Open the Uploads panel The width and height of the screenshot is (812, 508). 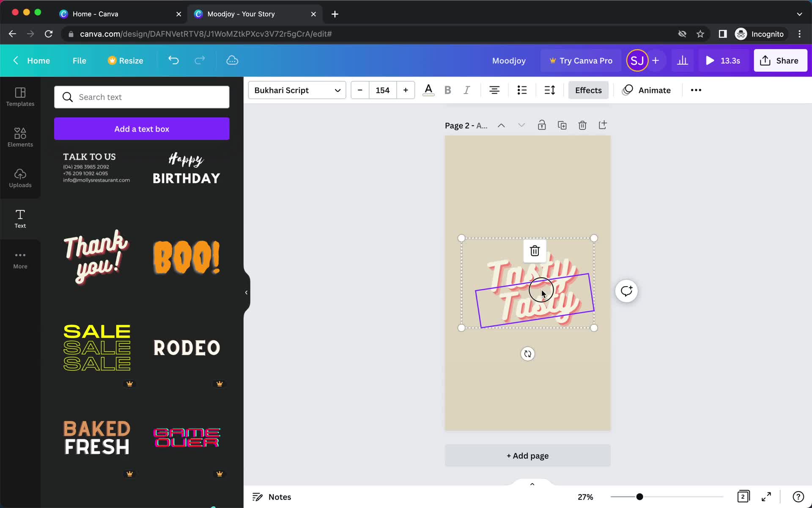[20, 178]
